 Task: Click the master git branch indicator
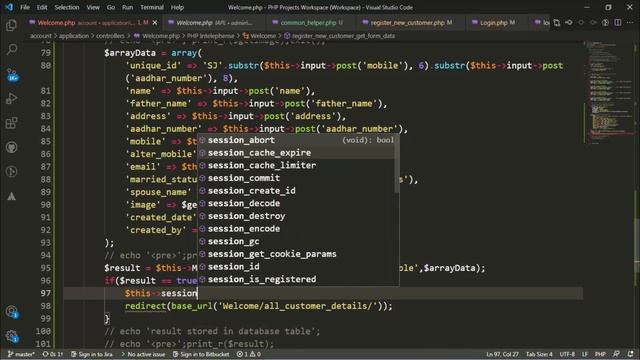pos(21,354)
